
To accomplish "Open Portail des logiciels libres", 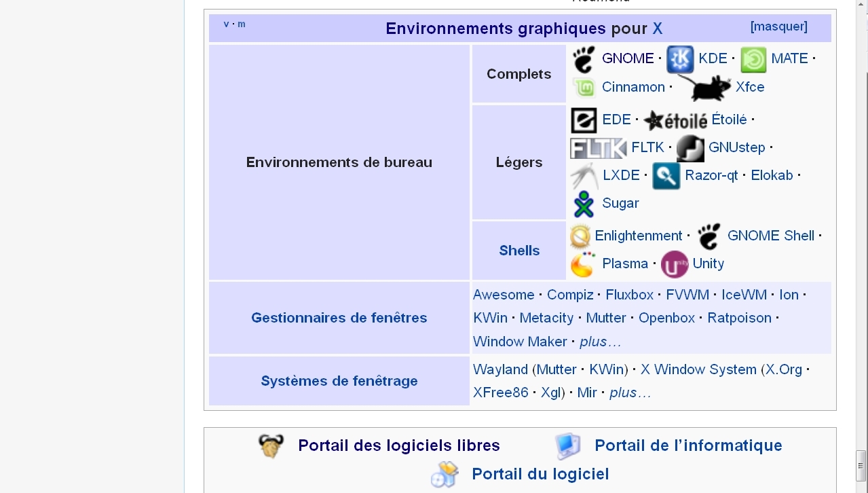I will pyautogui.click(x=398, y=445).
